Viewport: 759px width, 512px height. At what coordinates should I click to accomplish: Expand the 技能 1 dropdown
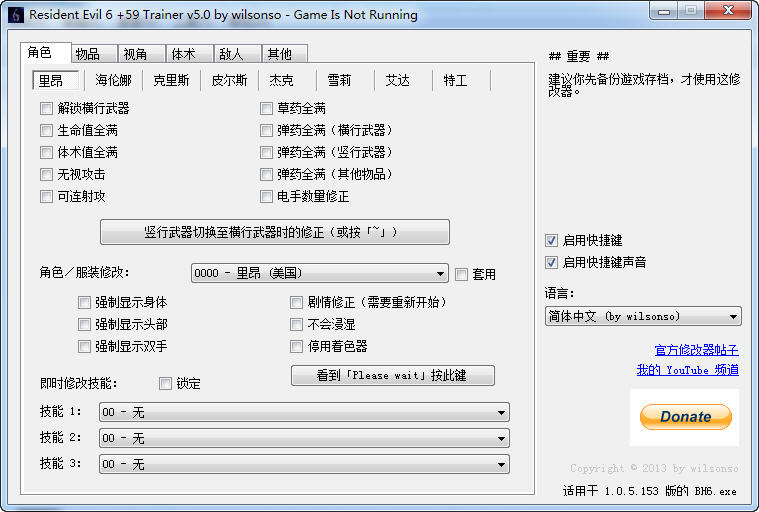click(304, 412)
